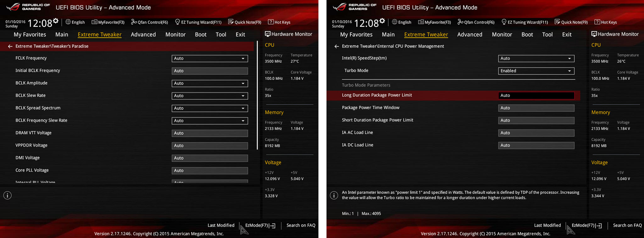644x238 pixels.
Task: Go back from Internal CPU Power Management
Action: tap(336, 46)
